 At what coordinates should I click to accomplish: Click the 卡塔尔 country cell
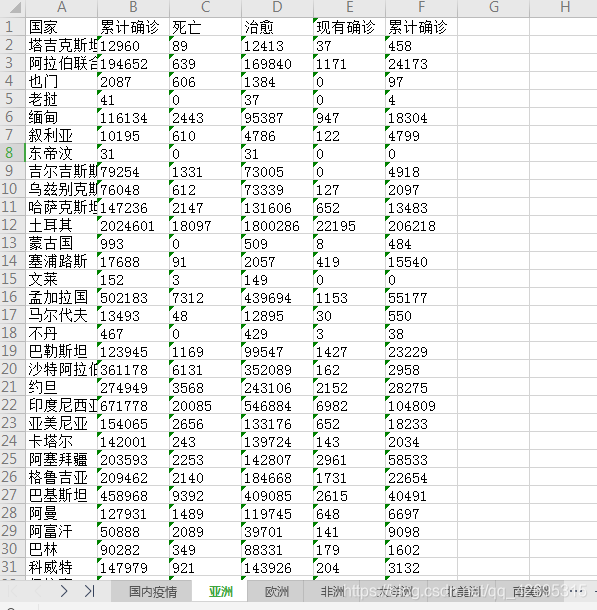tap(61, 441)
